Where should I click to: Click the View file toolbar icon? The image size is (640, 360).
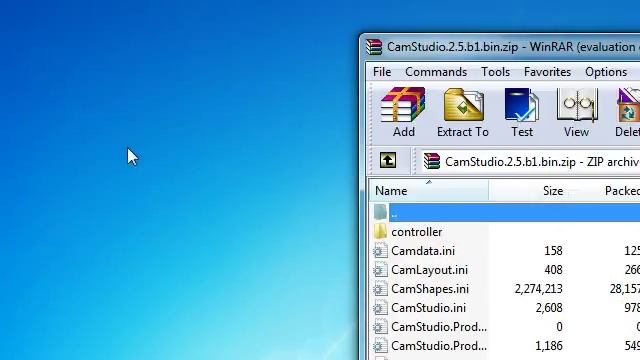[577, 104]
